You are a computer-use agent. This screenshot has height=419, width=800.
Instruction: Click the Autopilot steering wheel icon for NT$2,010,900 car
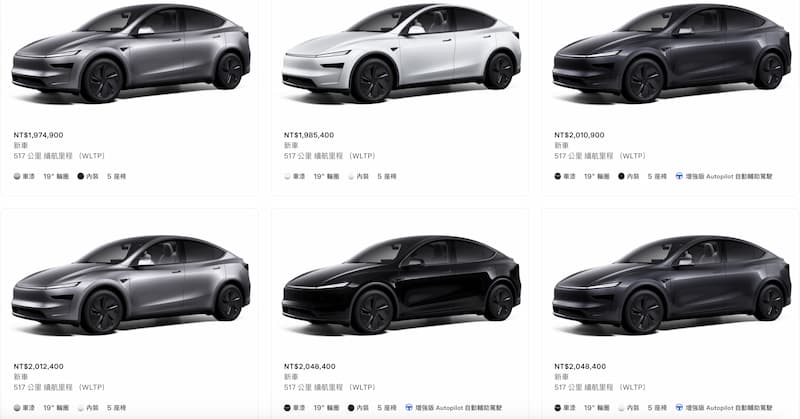(x=679, y=176)
